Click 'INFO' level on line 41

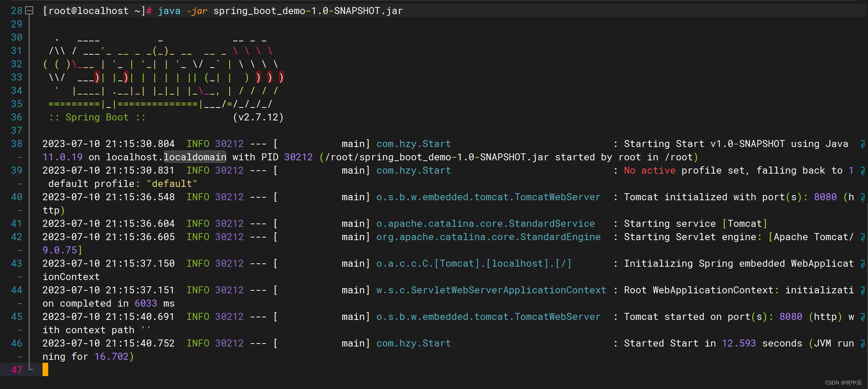coord(198,223)
